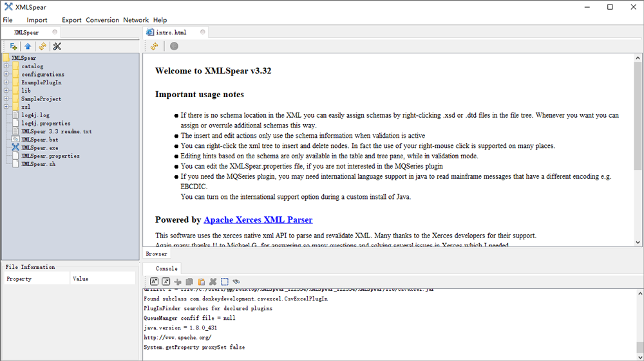Click the 'Welcome to XMLSpear v3.32' heading
This screenshot has width=644, height=361.
tap(213, 71)
